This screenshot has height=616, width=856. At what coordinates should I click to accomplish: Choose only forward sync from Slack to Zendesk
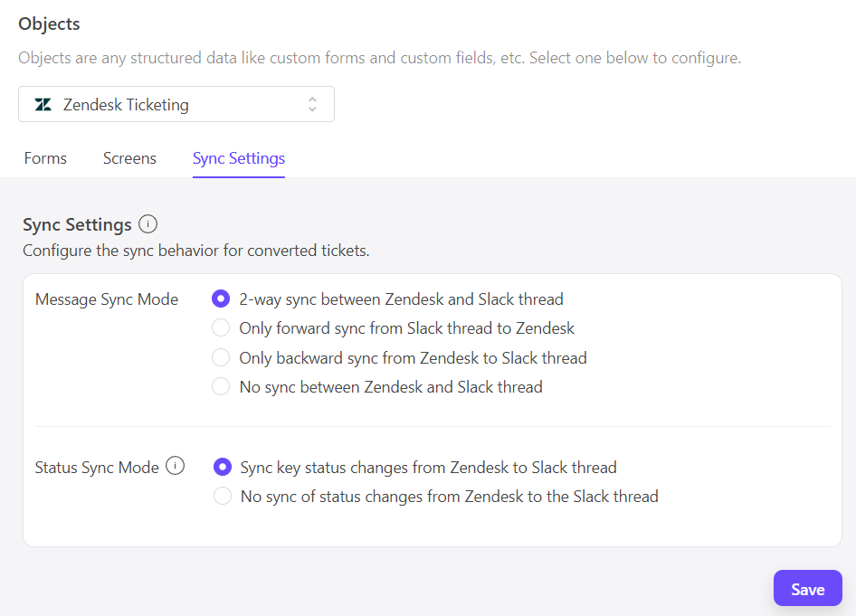click(220, 328)
